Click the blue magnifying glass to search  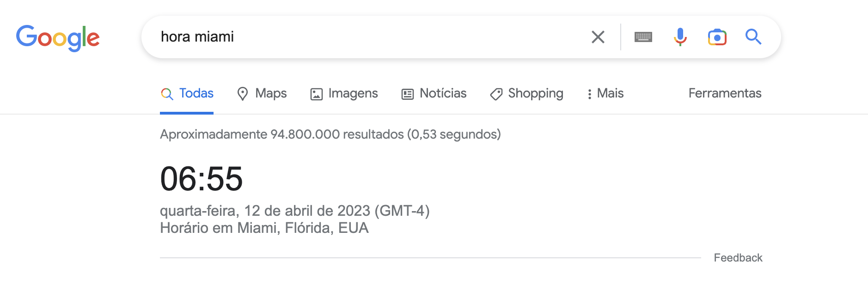753,37
